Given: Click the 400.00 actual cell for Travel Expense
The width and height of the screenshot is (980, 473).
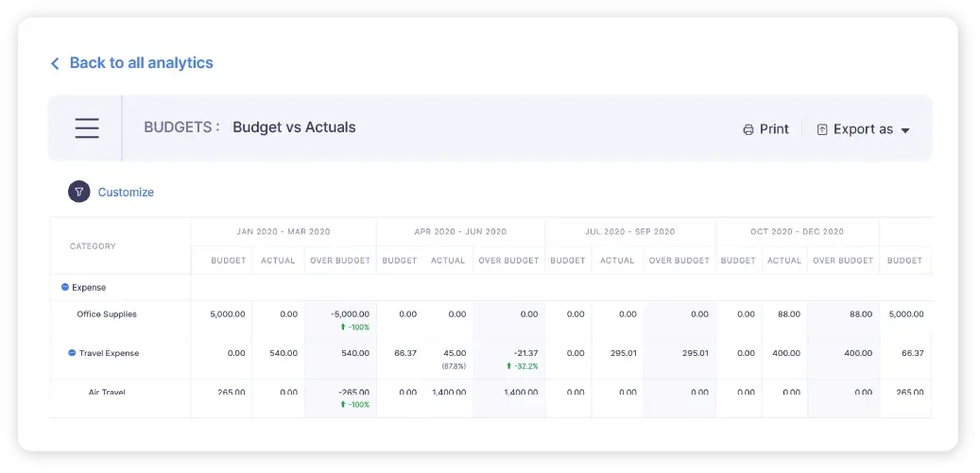Looking at the screenshot, I should [785, 353].
